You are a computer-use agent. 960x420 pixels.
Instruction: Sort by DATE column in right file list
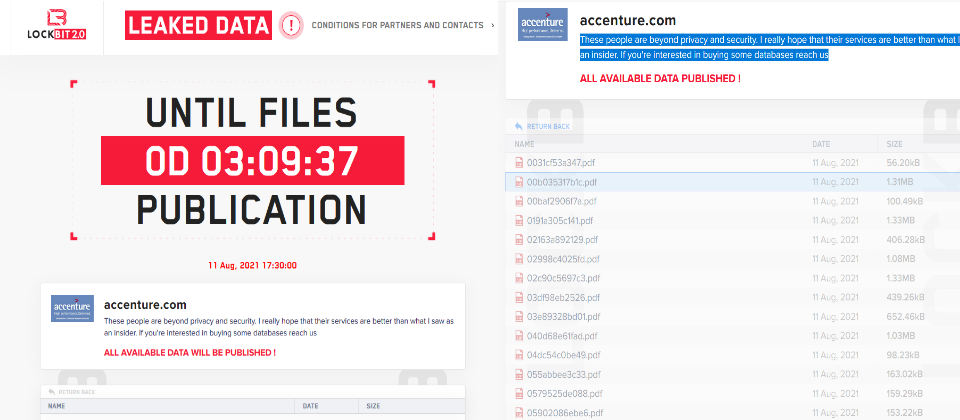[821, 144]
